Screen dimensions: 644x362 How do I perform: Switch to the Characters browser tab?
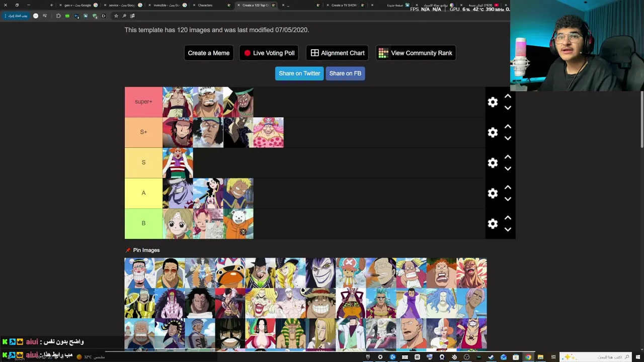pyautogui.click(x=211, y=5)
